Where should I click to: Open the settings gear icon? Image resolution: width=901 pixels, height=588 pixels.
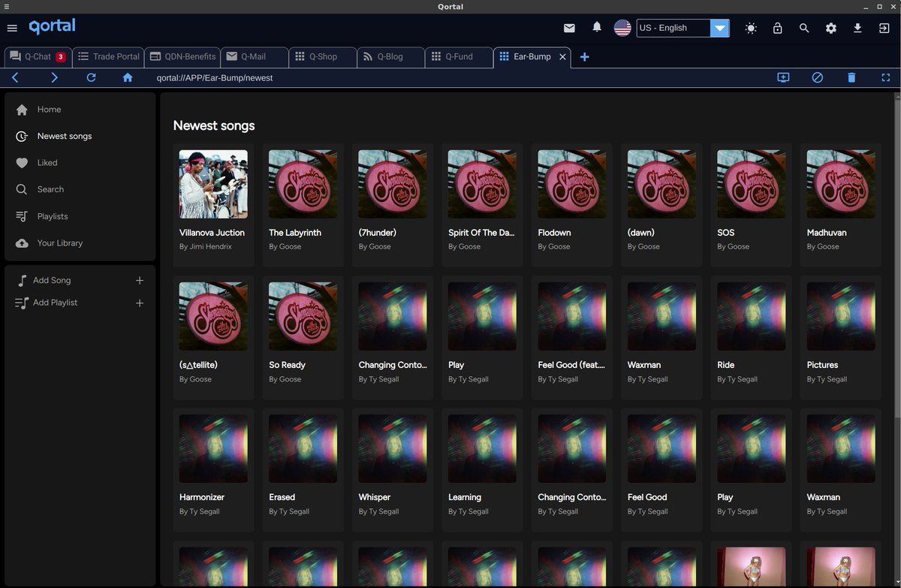[831, 28]
